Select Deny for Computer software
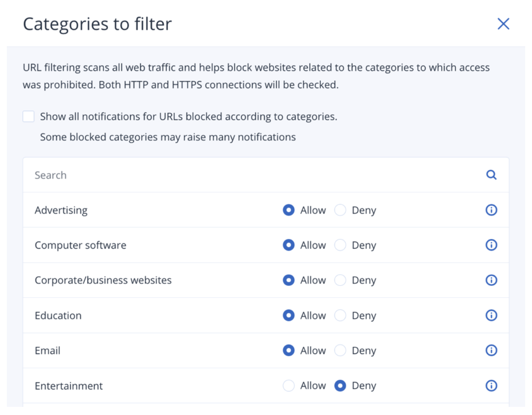The image size is (532, 415). click(340, 245)
